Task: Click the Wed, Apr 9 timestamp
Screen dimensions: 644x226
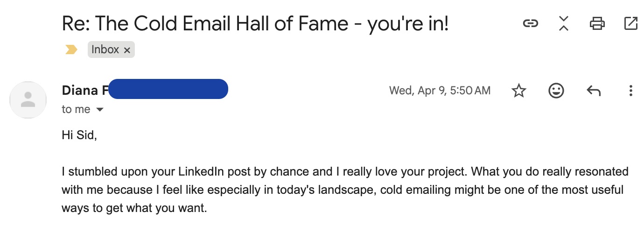Action: (440, 91)
